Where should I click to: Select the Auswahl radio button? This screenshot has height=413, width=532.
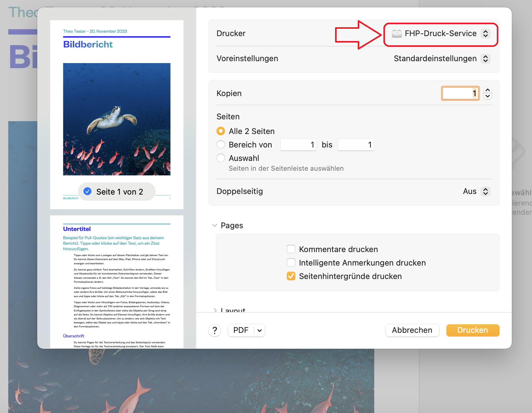[x=221, y=158]
